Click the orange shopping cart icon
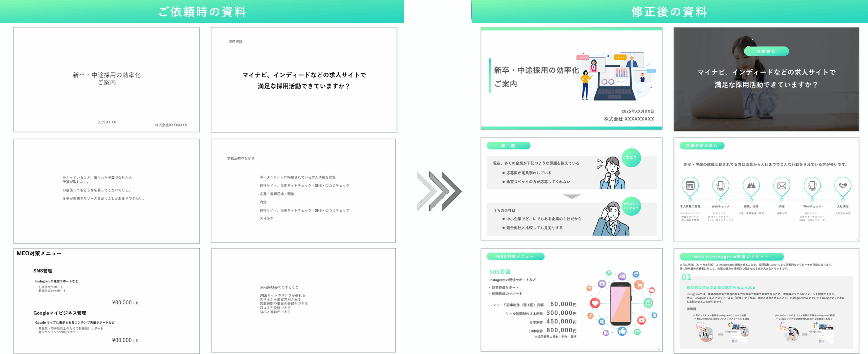The height and width of the screenshot is (354, 868). (639, 284)
